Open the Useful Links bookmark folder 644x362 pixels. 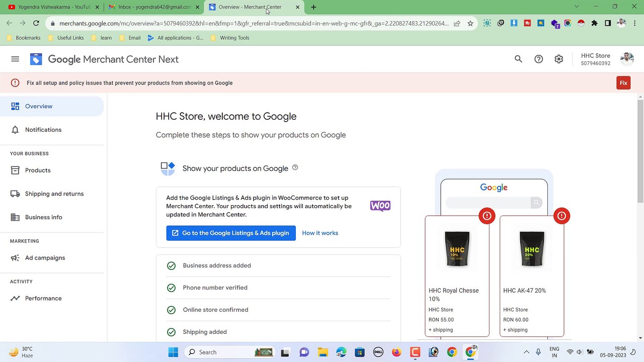pyautogui.click(x=66, y=38)
